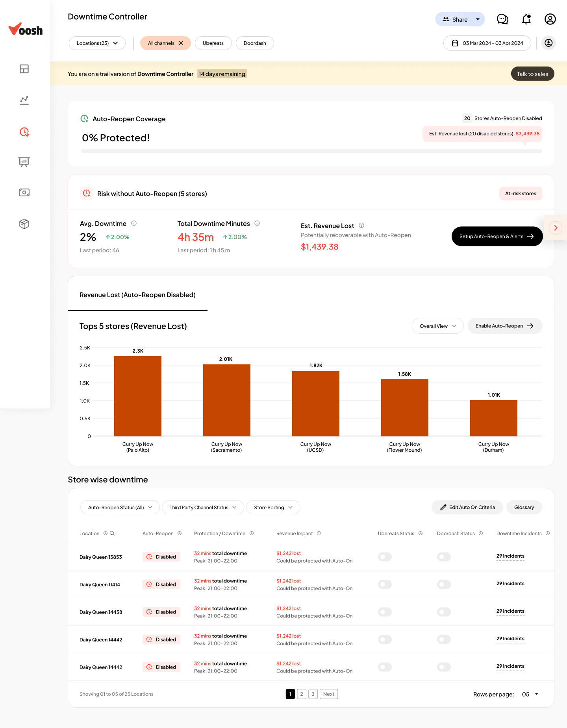Viewport: 567px width, 728px height.
Task: Click info icon next to Avg. Downtime
Action: click(134, 223)
